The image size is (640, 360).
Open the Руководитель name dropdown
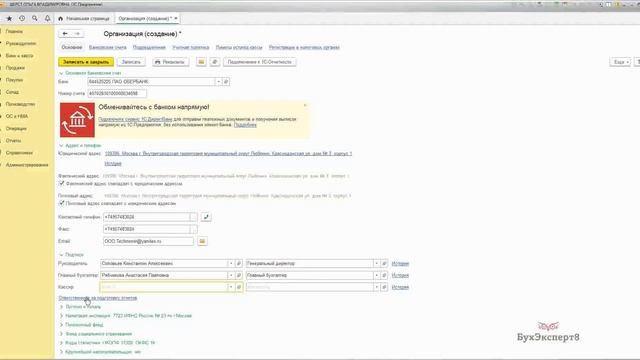click(231, 264)
